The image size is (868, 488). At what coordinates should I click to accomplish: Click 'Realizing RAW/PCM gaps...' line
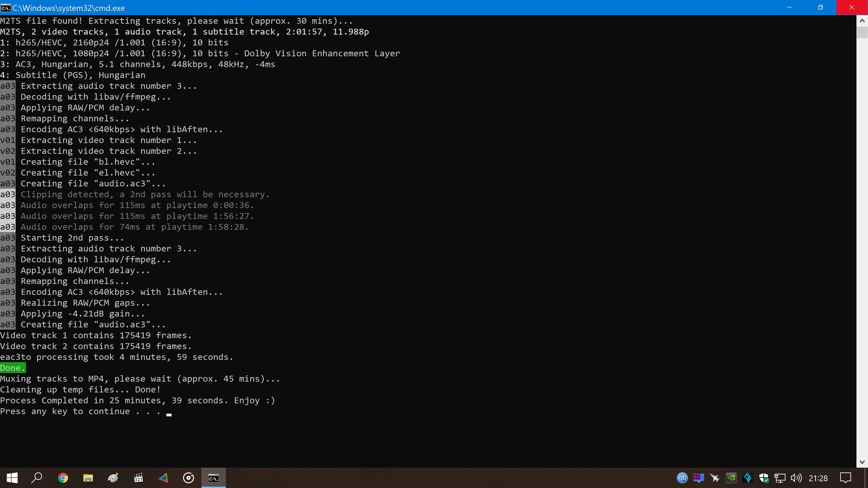pyautogui.click(x=85, y=303)
